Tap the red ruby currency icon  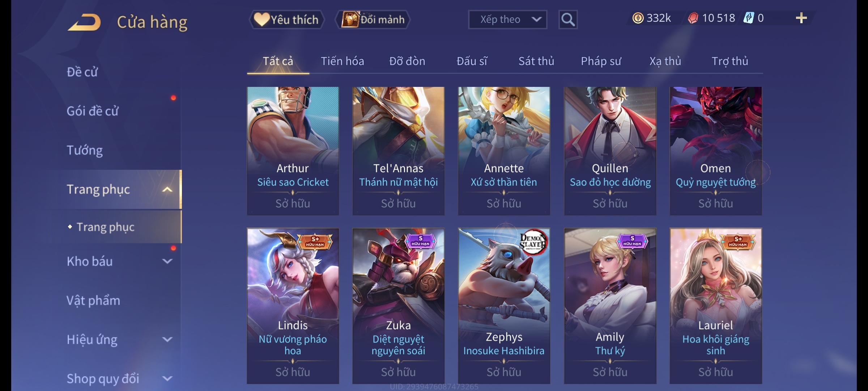693,18
